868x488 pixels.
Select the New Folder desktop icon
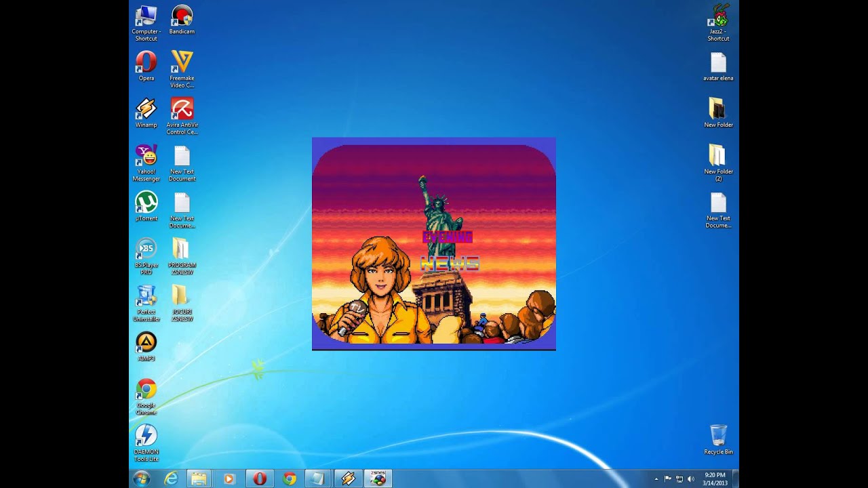point(718,113)
